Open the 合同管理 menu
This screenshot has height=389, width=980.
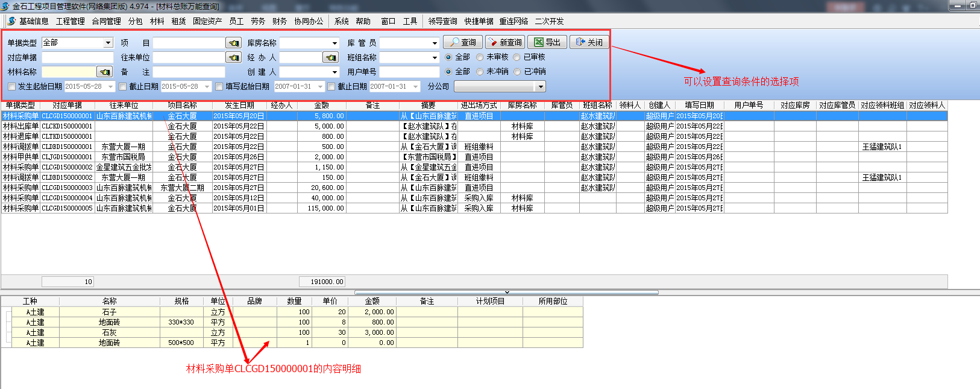click(106, 21)
